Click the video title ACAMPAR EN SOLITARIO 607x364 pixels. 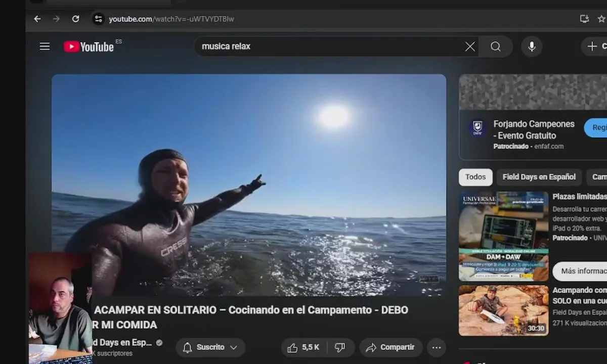pyautogui.click(x=251, y=317)
